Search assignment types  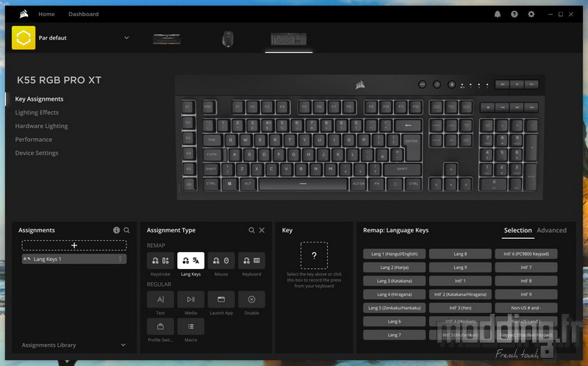click(251, 230)
